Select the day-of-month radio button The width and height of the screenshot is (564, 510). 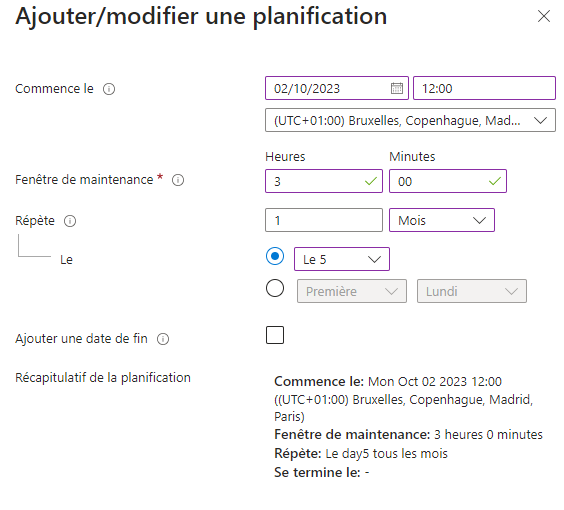coord(275,256)
